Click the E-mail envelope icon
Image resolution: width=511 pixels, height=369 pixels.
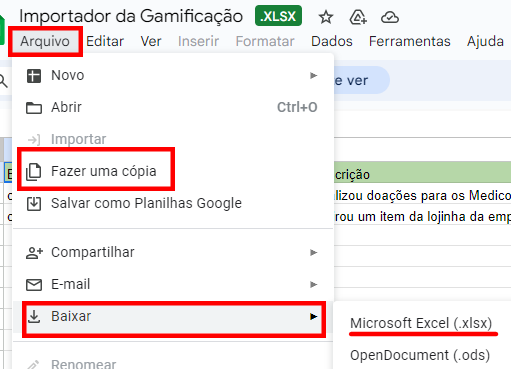point(34,285)
